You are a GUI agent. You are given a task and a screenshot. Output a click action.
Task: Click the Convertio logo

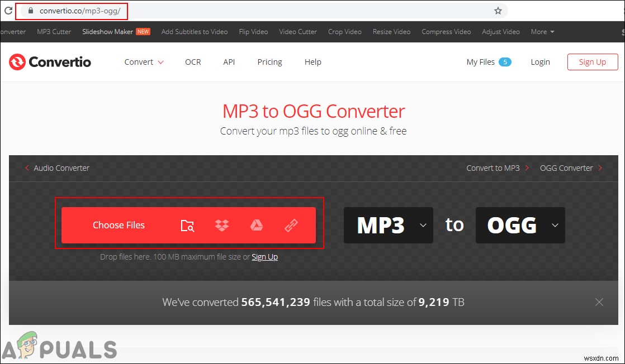[50, 62]
